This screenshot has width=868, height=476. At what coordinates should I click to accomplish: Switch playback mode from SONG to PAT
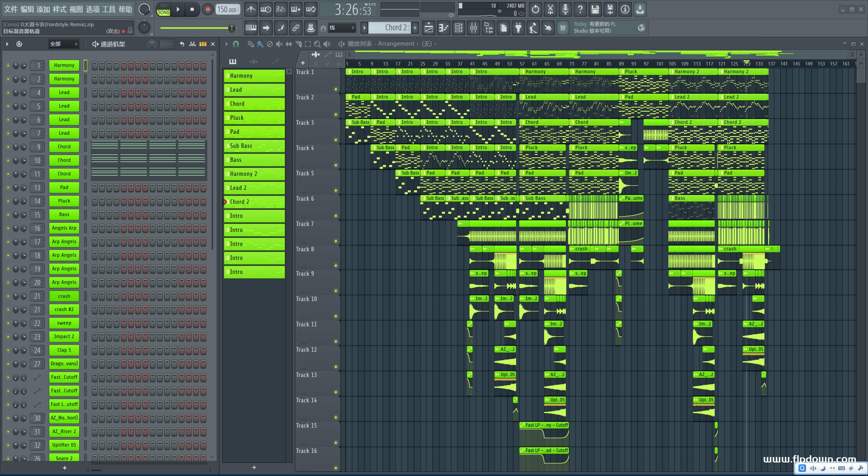click(163, 6)
